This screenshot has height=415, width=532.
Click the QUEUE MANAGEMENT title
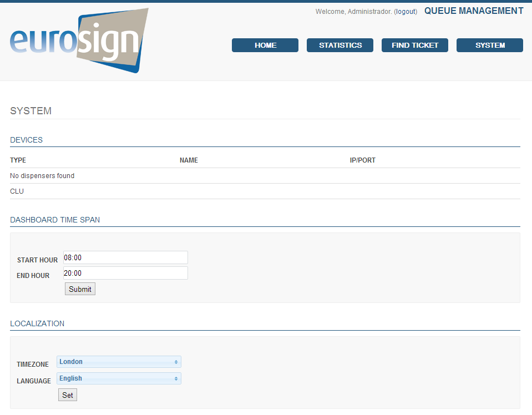[474, 11]
